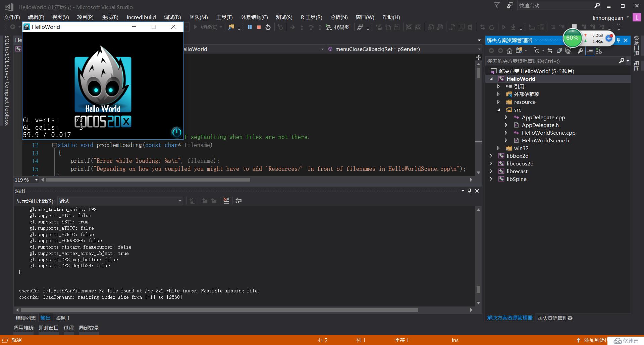This screenshot has width=644, height=345.
Task: Pin the Output panel auto-hide
Action: (470, 191)
